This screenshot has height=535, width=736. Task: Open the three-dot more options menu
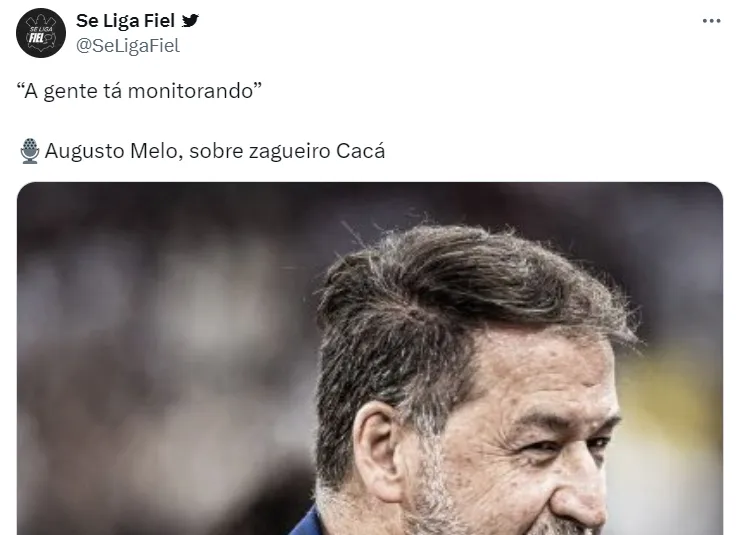click(711, 21)
